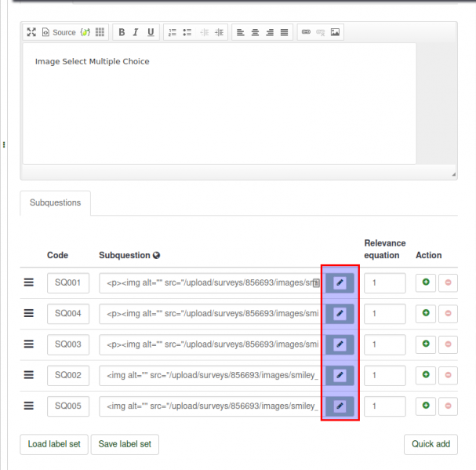The width and height of the screenshot is (476, 470).
Task: Toggle bold formatting in the editor
Action: coord(122,32)
